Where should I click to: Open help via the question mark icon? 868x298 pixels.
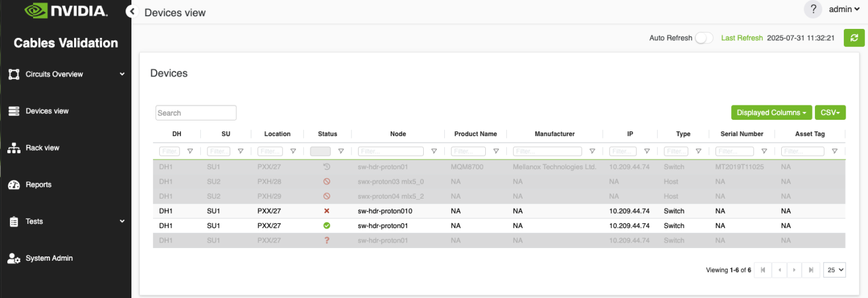pos(813,9)
